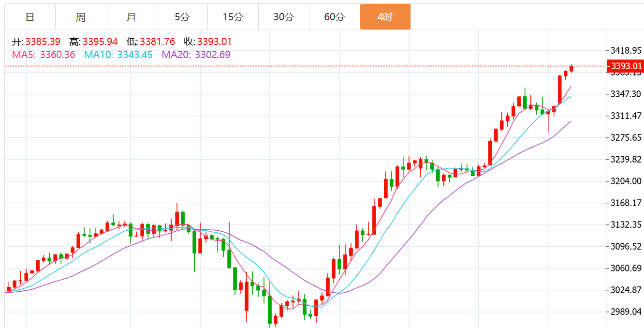Switch to the 5分 timeframe tab
This screenshot has width=644, height=328.
pos(182,17)
